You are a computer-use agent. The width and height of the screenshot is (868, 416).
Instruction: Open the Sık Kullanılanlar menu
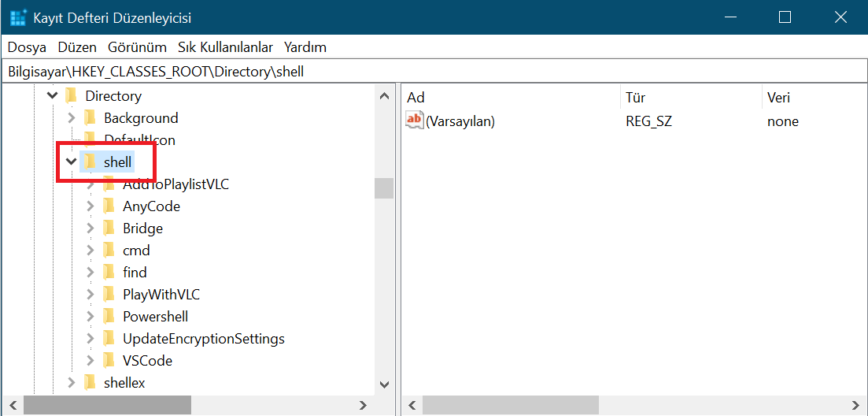click(x=225, y=47)
